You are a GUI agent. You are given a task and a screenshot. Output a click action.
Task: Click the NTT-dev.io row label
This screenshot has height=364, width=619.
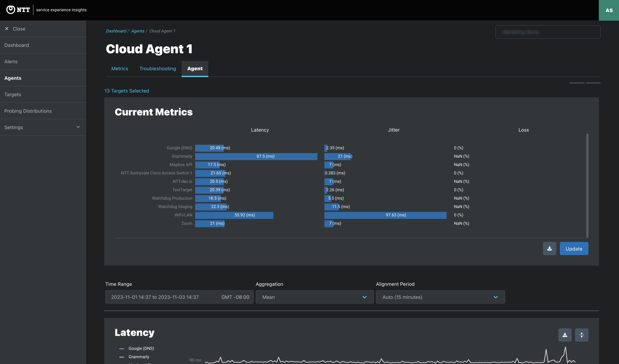click(x=182, y=182)
